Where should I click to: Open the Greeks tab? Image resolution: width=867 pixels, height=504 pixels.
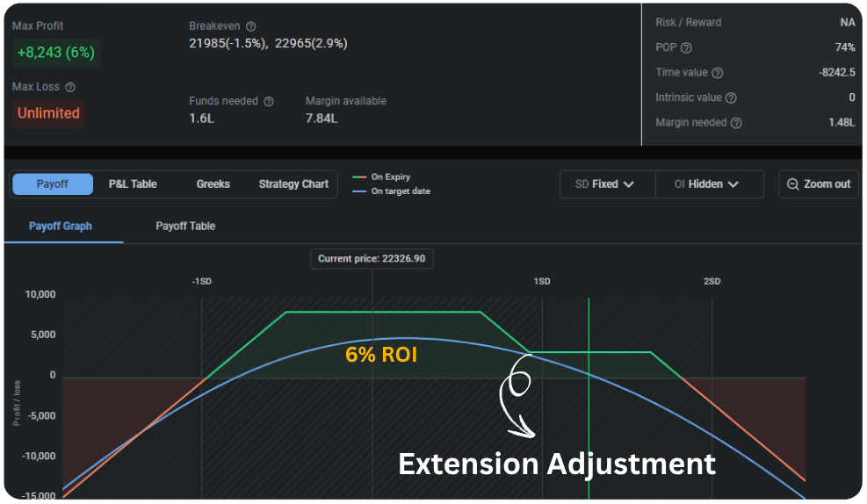213,184
